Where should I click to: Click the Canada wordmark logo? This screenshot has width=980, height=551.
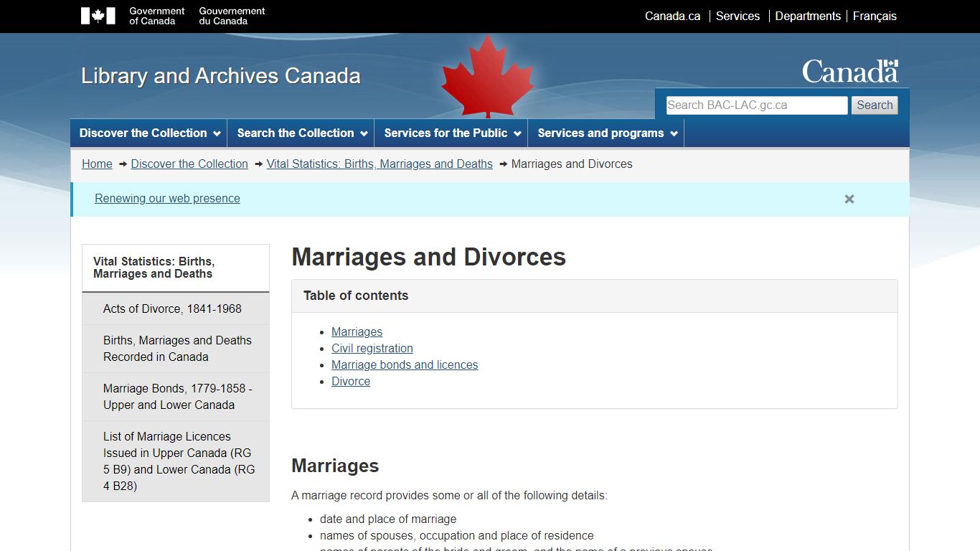pyautogui.click(x=850, y=72)
